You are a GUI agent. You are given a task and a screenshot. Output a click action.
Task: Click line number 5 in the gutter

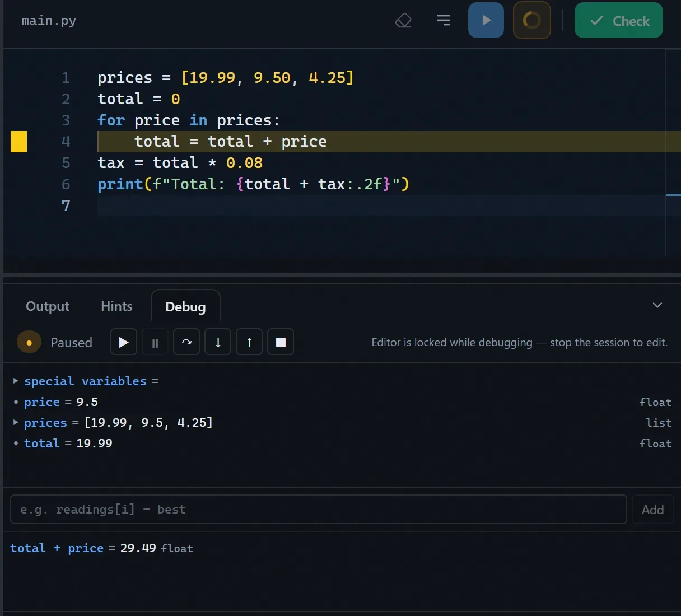tap(66, 163)
